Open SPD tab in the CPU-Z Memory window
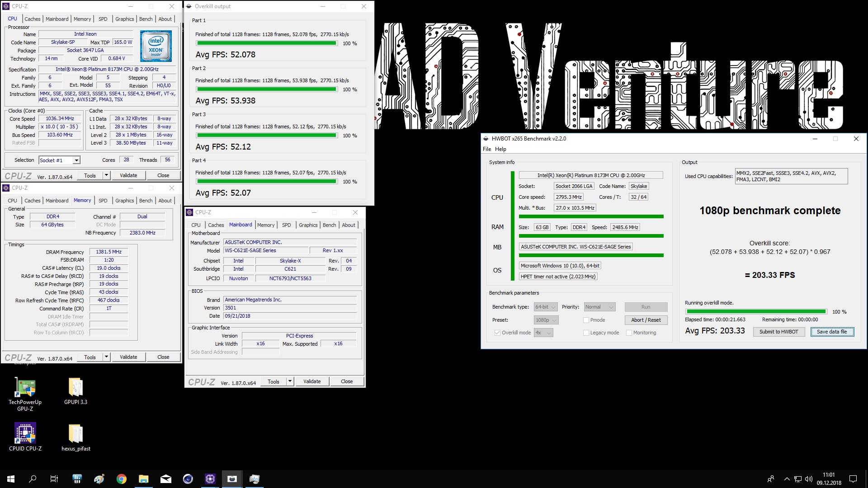The image size is (868, 488). 103,201
